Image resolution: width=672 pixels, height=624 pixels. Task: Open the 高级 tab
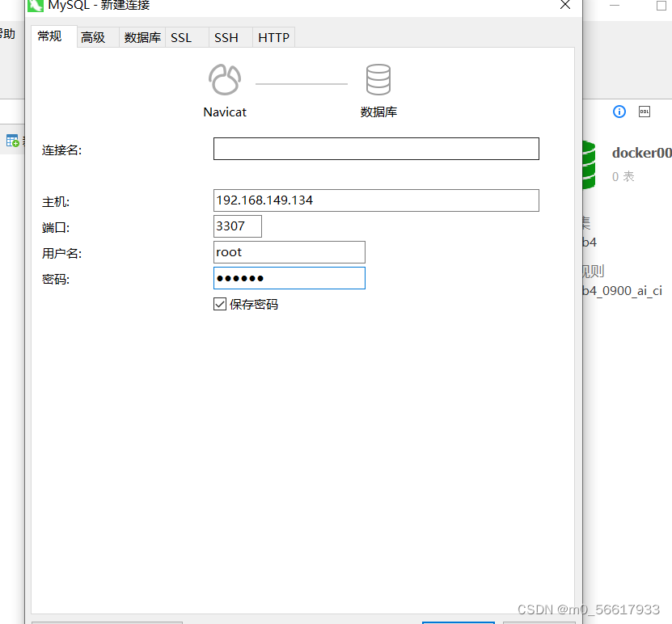[x=97, y=38]
